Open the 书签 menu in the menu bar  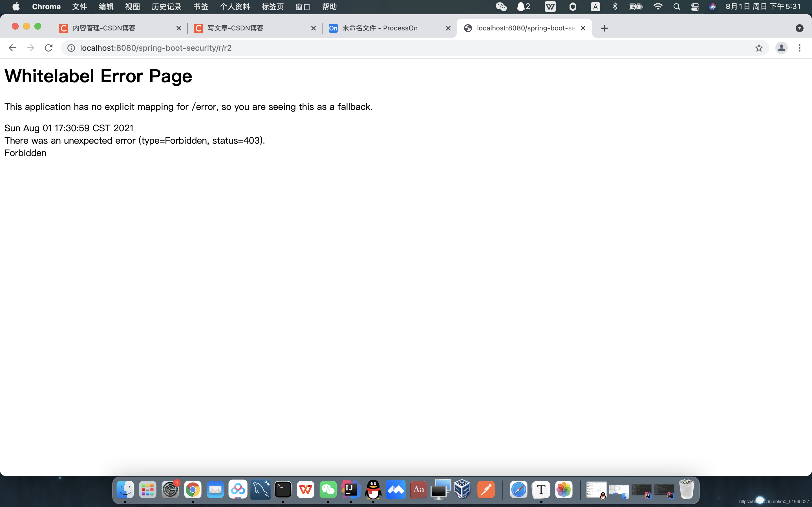point(201,7)
